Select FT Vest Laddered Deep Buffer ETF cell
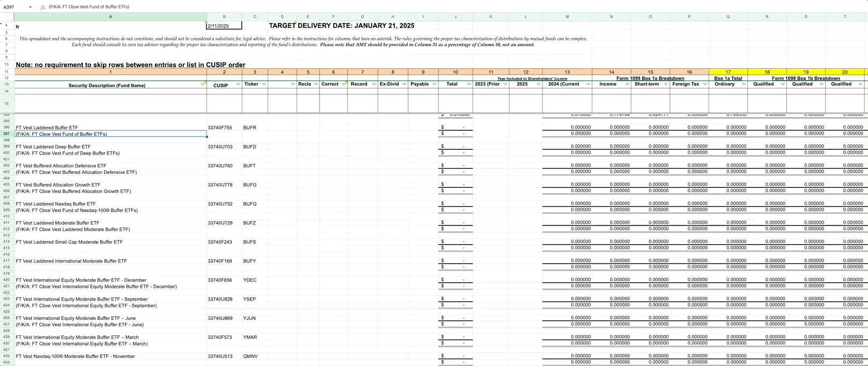868x366 pixels. click(x=111, y=147)
